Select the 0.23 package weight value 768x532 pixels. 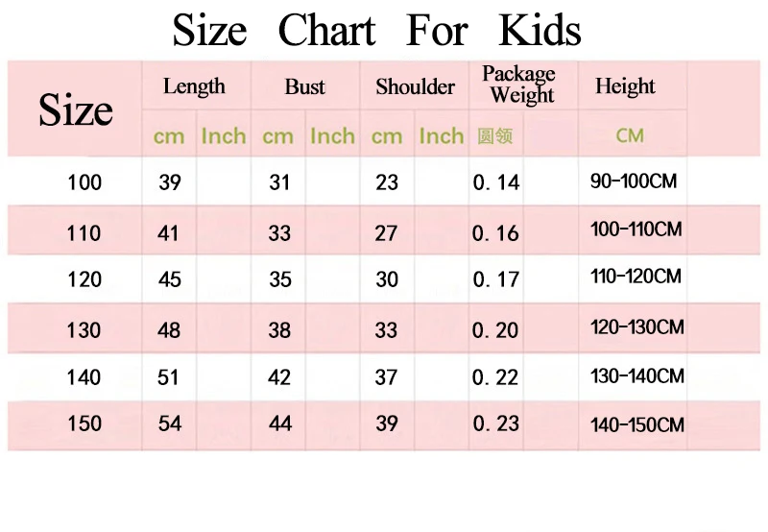[496, 423]
